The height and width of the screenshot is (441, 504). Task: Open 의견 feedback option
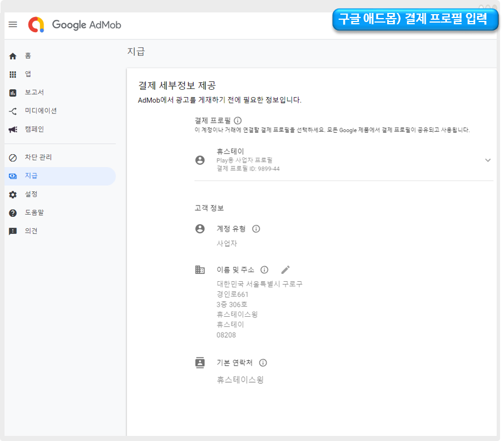pos(31,231)
